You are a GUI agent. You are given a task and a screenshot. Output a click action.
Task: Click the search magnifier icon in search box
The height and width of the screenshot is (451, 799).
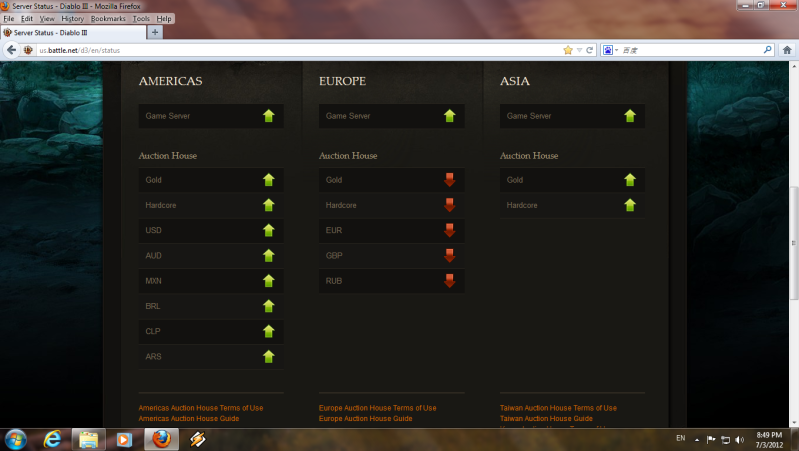click(767, 49)
